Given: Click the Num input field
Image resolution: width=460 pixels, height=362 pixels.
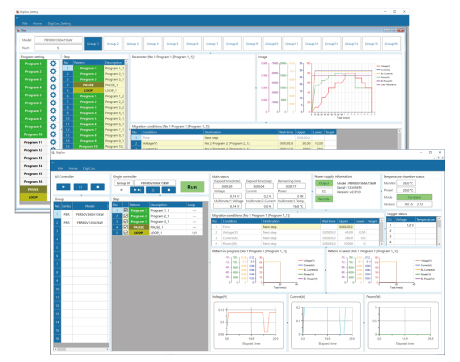Looking at the screenshot, I should [x=58, y=48].
